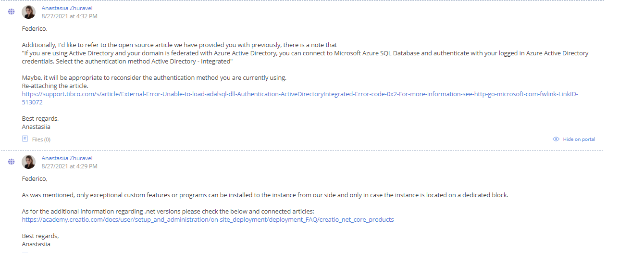Open the support.tibco.com article link
The height and width of the screenshot is (253, 644).
click(300, 98)
